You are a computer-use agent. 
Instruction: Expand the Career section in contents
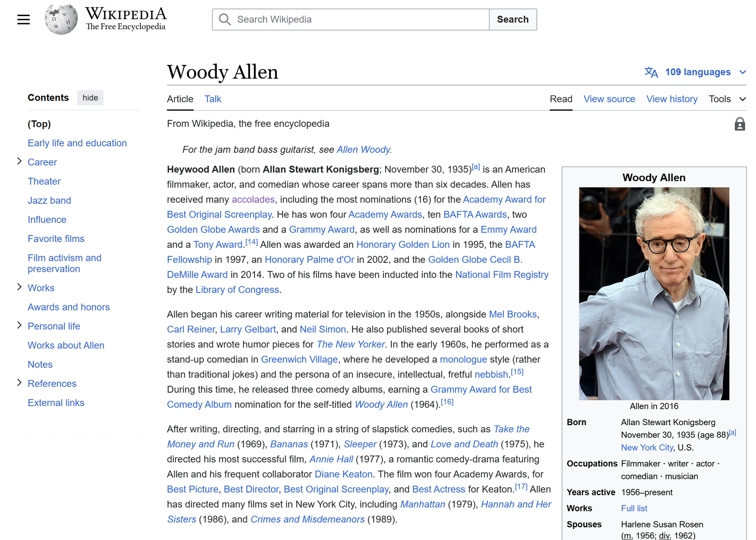[19, 162]
